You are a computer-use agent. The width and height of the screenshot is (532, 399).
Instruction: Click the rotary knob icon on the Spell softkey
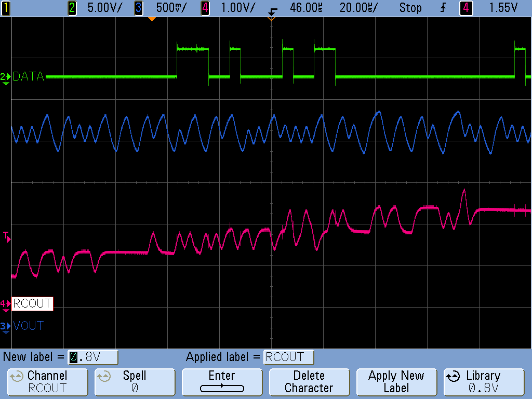103,377
